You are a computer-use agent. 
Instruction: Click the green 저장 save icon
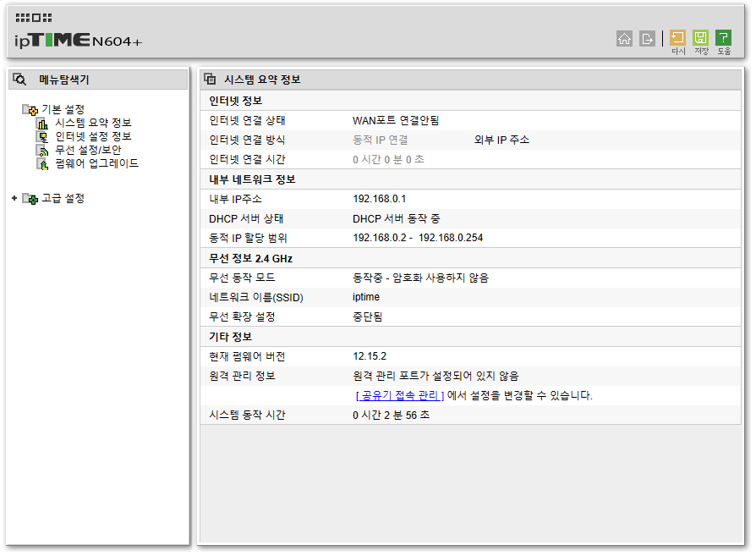point(700,37)
